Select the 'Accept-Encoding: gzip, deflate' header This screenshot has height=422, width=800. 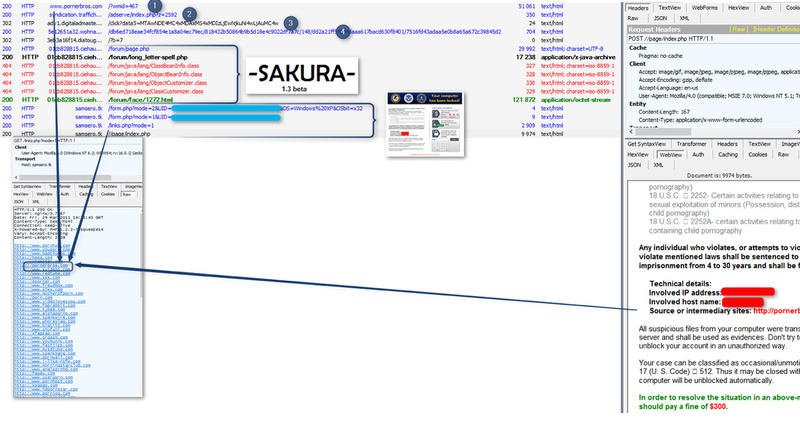click(x=674, y=80)
